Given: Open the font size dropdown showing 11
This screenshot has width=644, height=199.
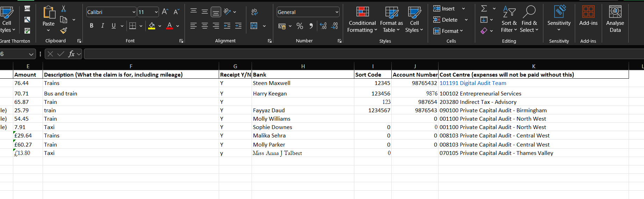Looking at the screenshot, I should coord(156,12).
